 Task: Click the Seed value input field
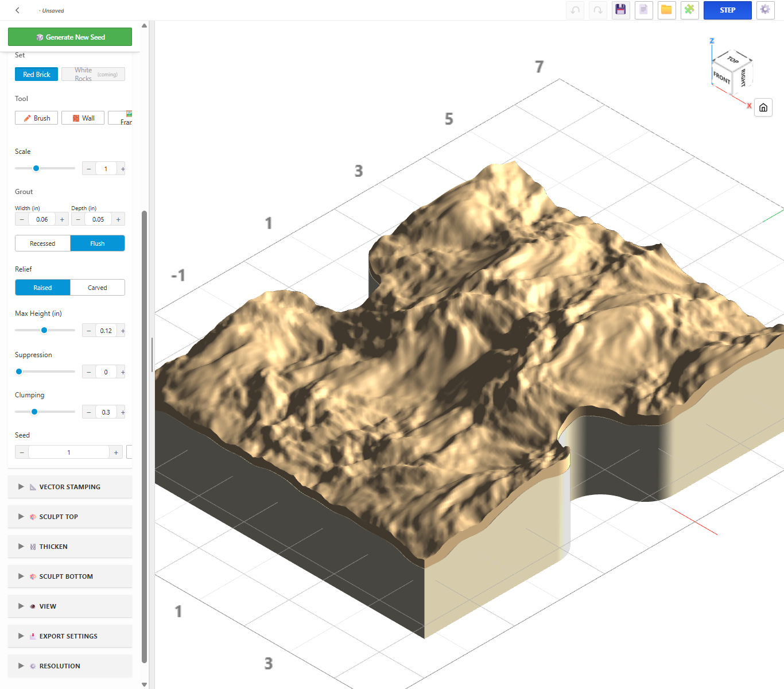coord(69,452)
